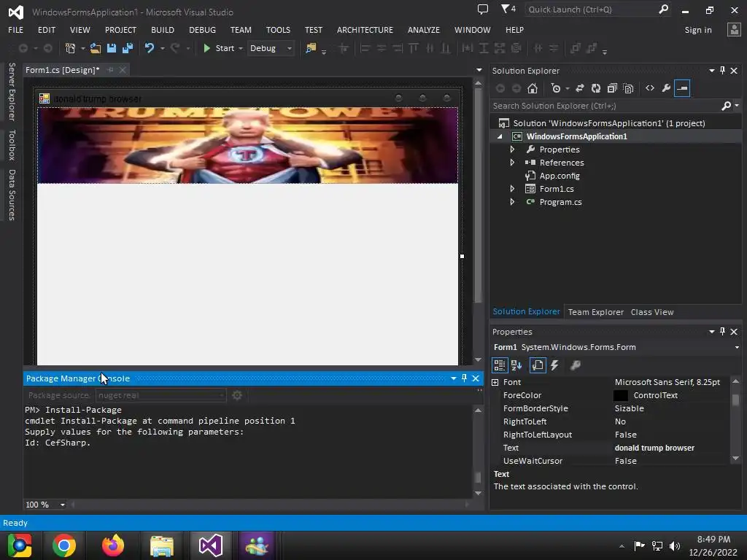747x560 pixels.
Task: Toggle Show All Files in Solution Explorer
Action: tap(628, 88)
